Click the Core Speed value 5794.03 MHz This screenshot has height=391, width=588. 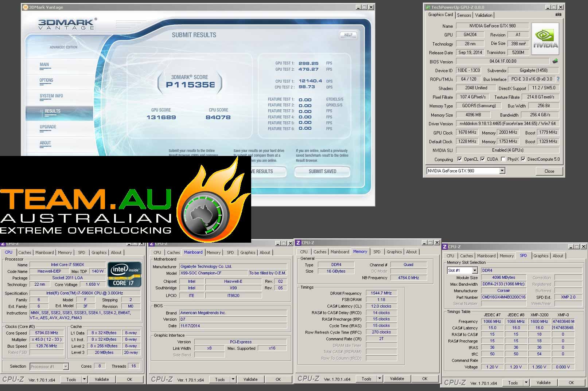47,333
